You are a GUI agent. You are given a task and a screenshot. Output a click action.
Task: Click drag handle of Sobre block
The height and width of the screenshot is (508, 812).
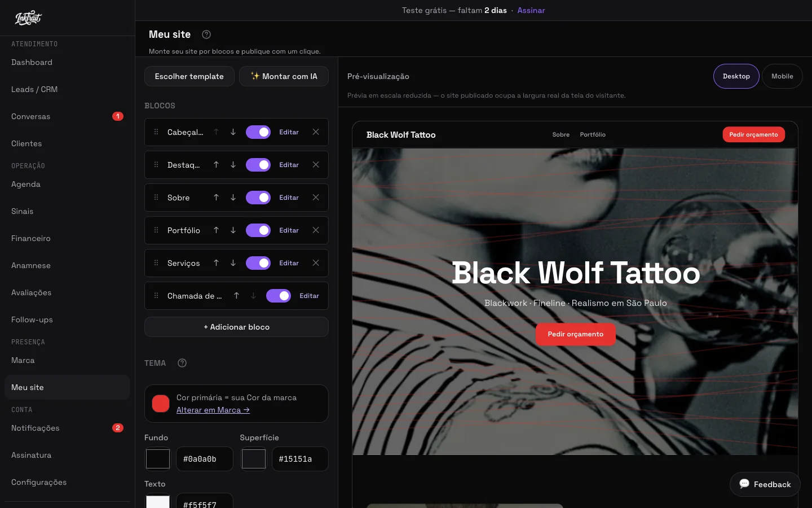pyautogui.click(x=156, y=198)
